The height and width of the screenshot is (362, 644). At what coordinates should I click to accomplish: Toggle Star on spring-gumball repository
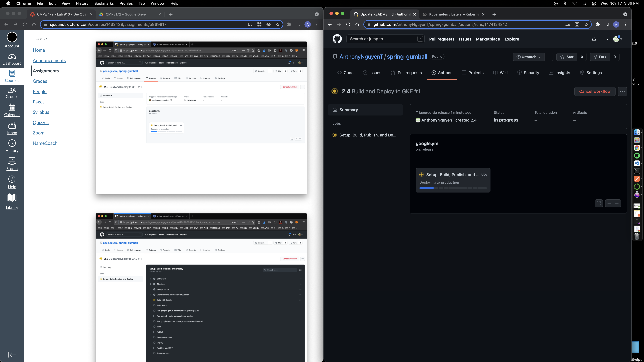coord(567,57)
